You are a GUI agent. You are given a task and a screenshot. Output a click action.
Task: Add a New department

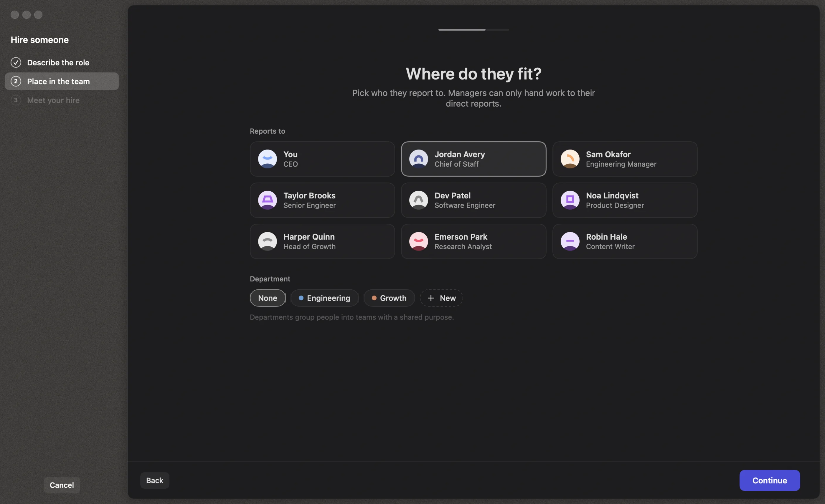coord(441,298)
